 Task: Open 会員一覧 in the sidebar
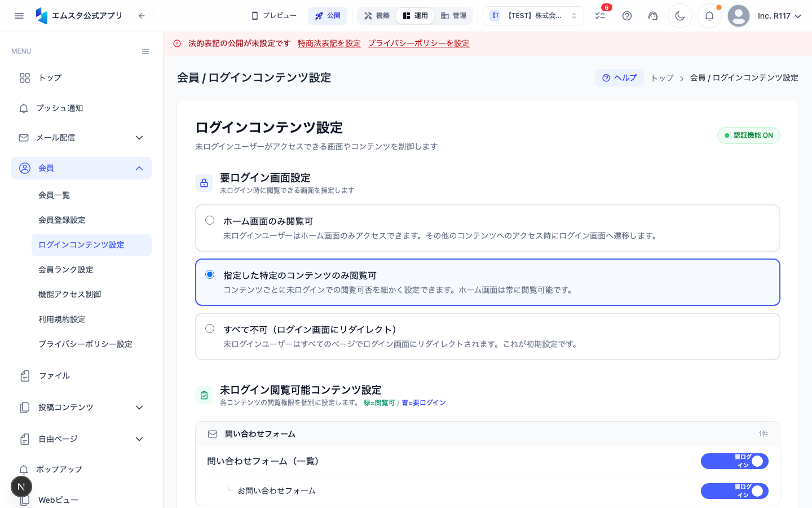[x=91, y=195]
